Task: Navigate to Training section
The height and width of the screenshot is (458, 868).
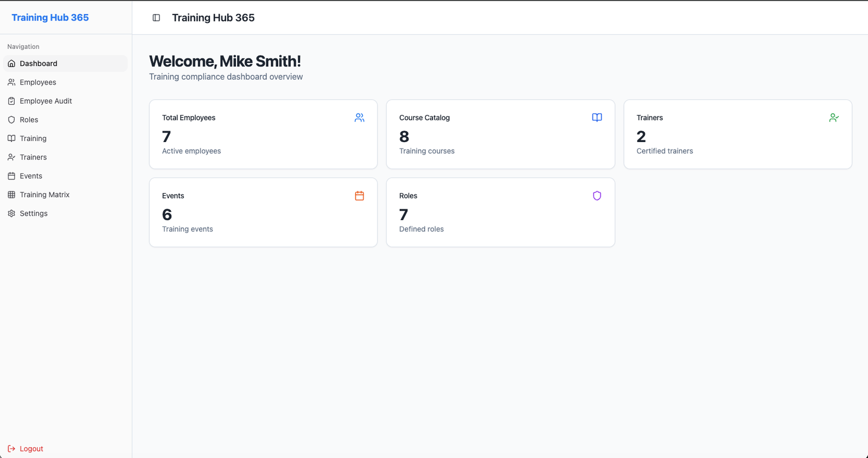Action: [x=66, y=138]
